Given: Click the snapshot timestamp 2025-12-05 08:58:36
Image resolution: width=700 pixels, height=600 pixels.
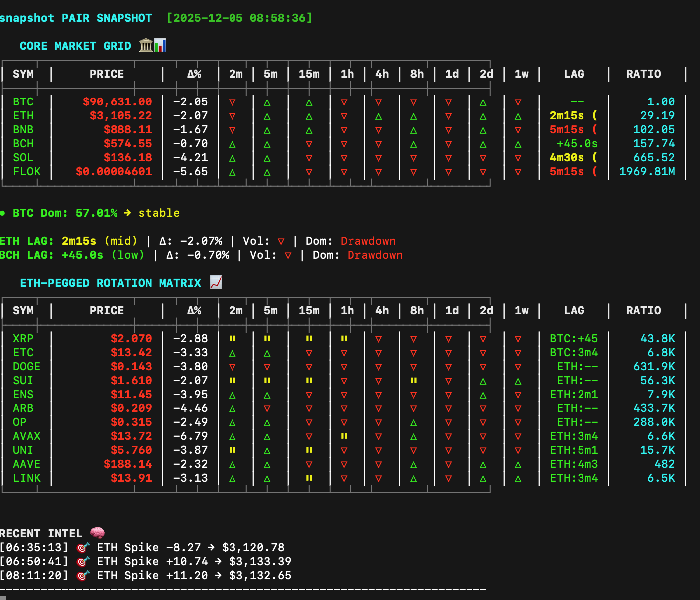Looking at the screenshot, I should (239, 18).
